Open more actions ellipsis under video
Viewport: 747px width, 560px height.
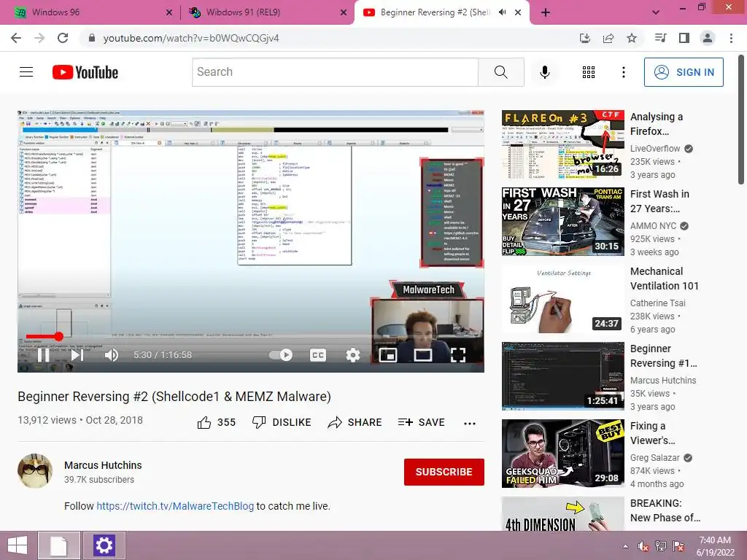click(x=470, y=424)
